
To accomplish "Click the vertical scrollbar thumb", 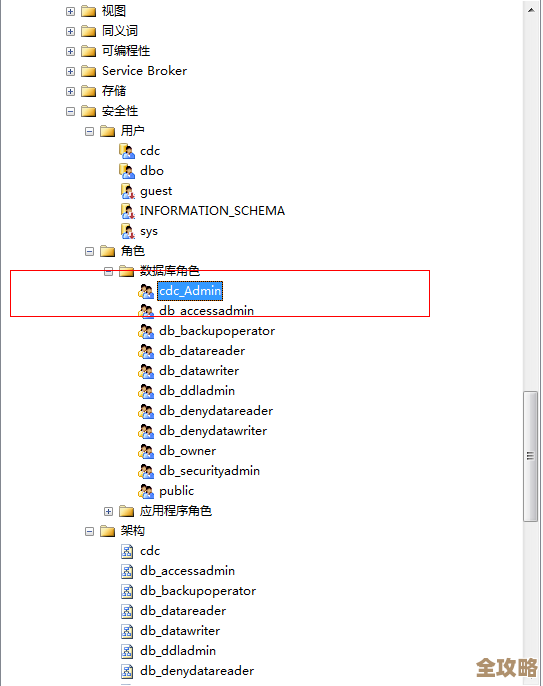I will (x=530, y=456).
